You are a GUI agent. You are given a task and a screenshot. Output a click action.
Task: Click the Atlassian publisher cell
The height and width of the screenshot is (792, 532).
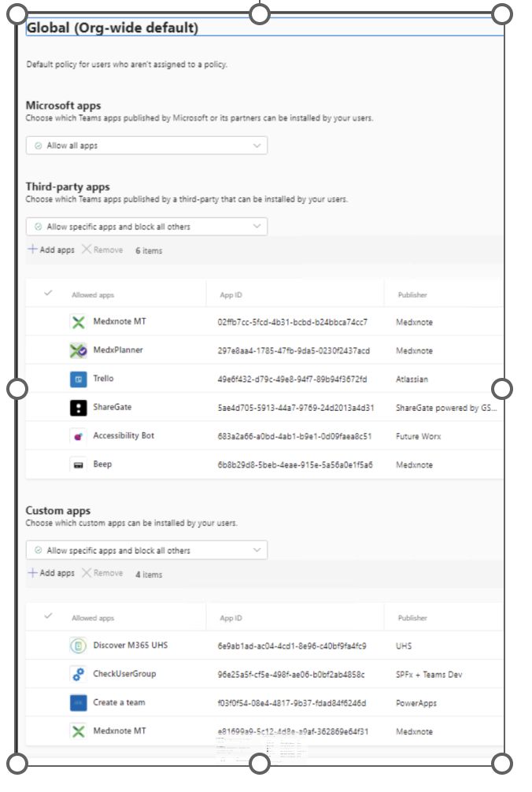click(412, 379)
